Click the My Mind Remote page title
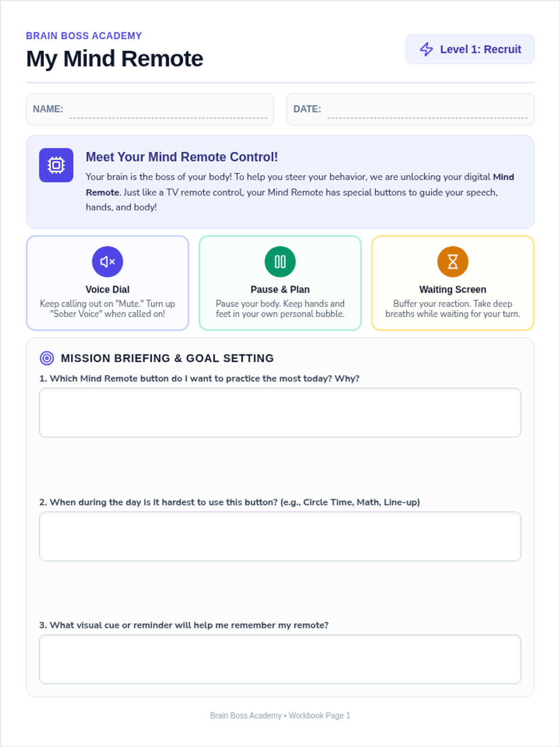This screenshot has height=747, width=560. (x=115, y=59)
